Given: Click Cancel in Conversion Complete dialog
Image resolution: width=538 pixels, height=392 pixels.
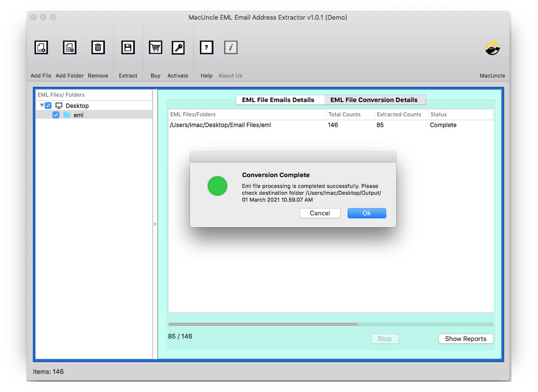Looking at the screenshot, I should tap(320, 213).
